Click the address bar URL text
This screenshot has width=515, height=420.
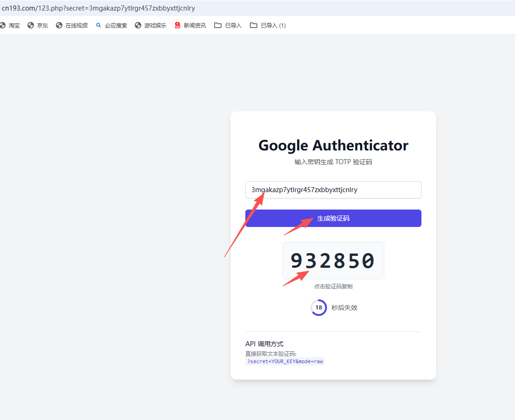tap(98, 8)
